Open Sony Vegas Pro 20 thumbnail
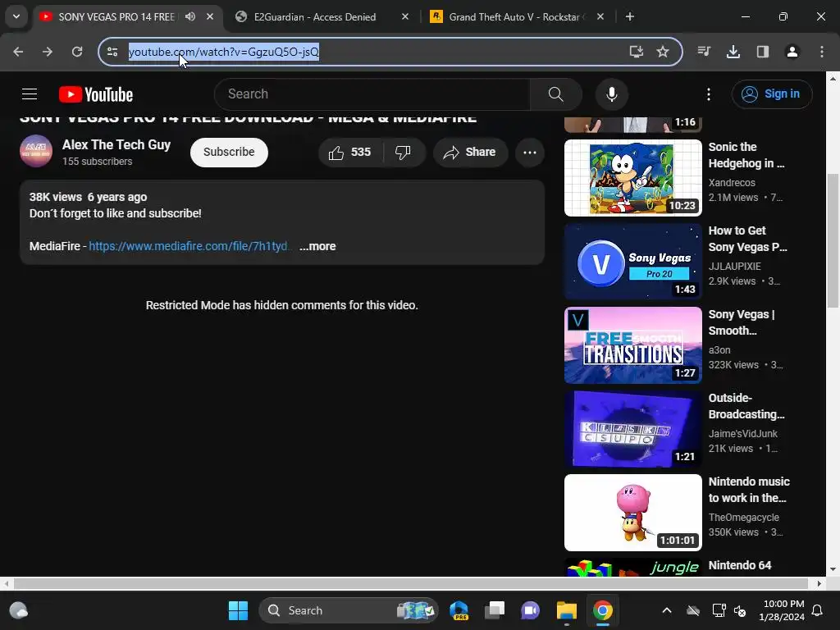Image resolution: width=840 pixels, height=630 pixels. click(633, 262)
